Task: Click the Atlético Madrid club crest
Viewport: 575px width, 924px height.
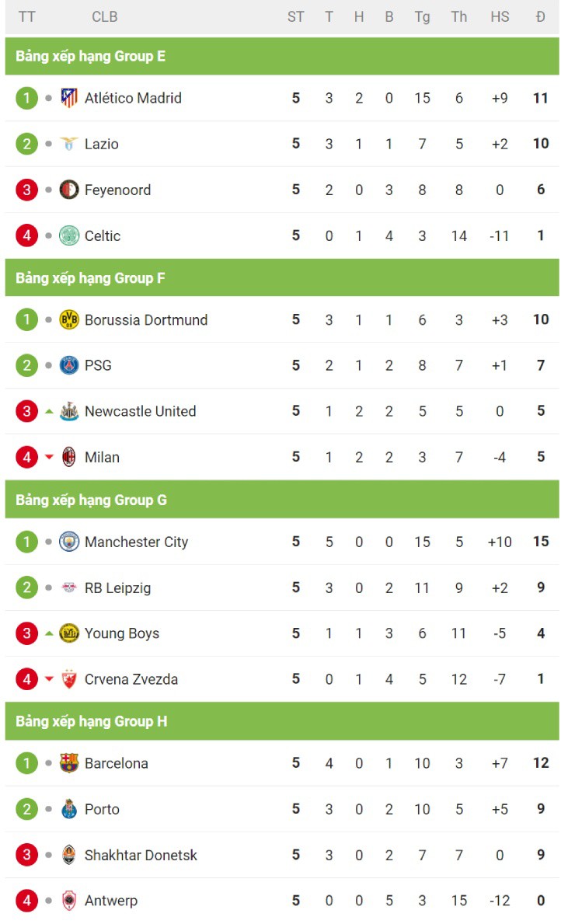Action: [69, 98]
